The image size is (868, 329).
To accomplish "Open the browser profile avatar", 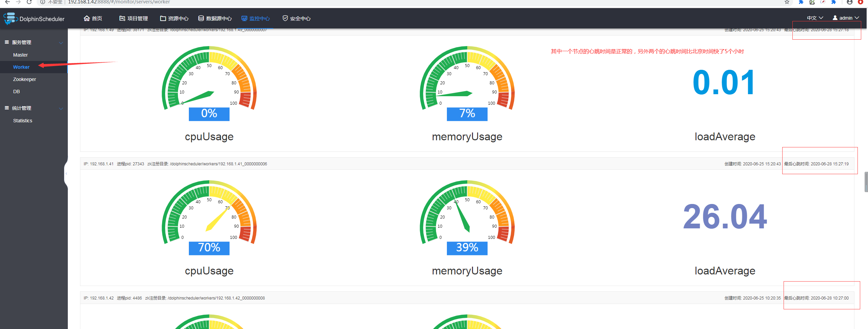I will (850, 2).
